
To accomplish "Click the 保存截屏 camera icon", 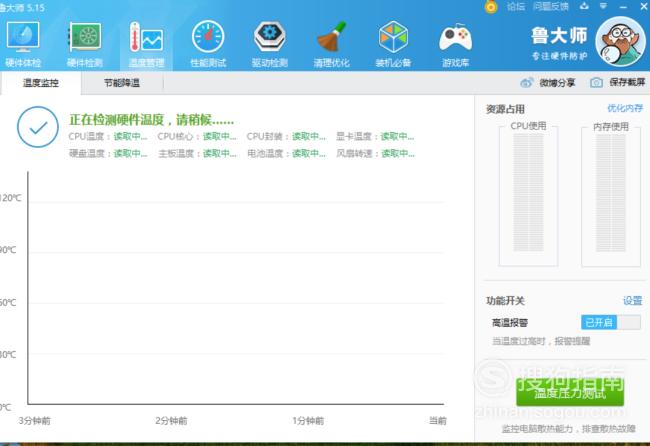I will pyautogui.click(x=596, y=82).
